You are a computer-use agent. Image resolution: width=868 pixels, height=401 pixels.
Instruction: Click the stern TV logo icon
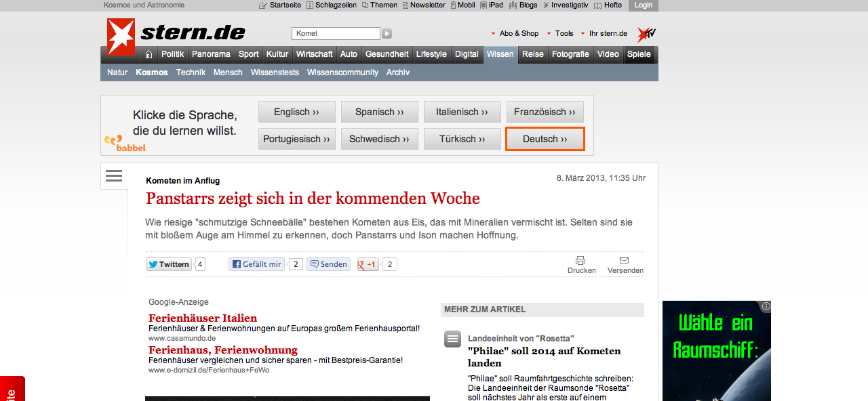[646, 34]
